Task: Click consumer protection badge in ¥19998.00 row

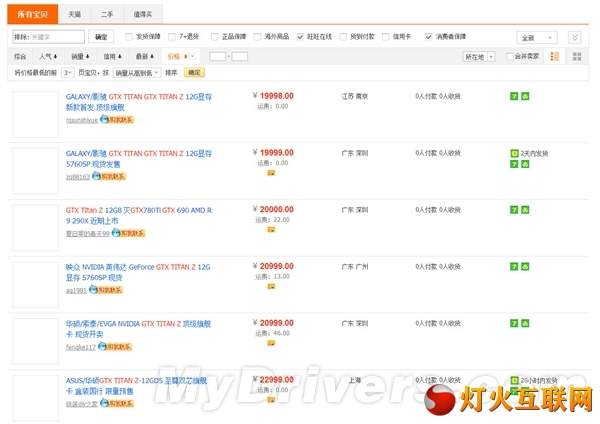Action: click(x=525, y=96)
